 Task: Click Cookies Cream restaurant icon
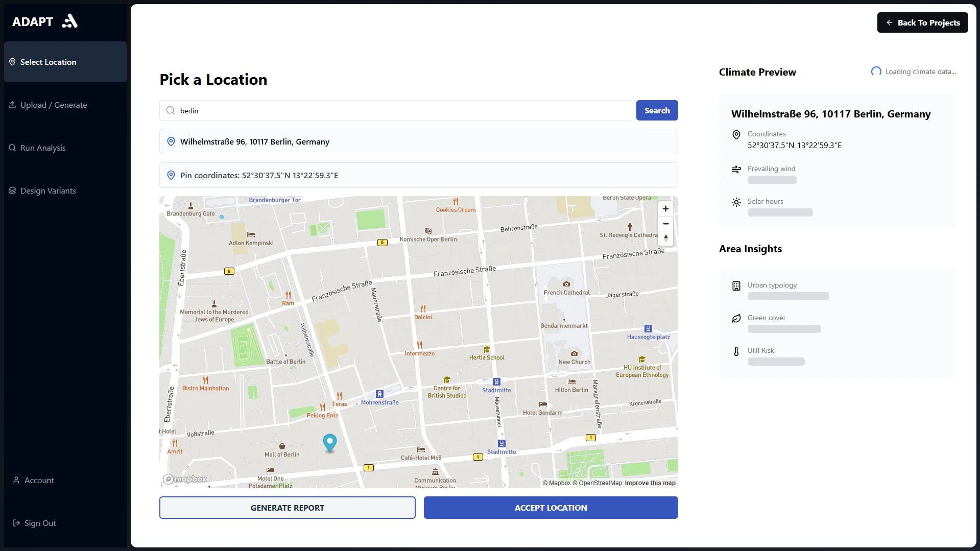tap(456, 202)
